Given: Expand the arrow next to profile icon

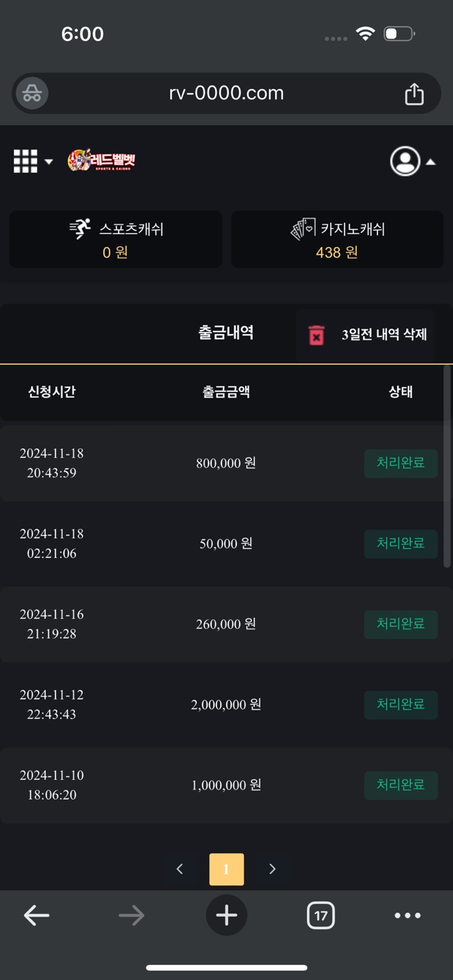Looking at the screenshot, I should click(431, 162).
